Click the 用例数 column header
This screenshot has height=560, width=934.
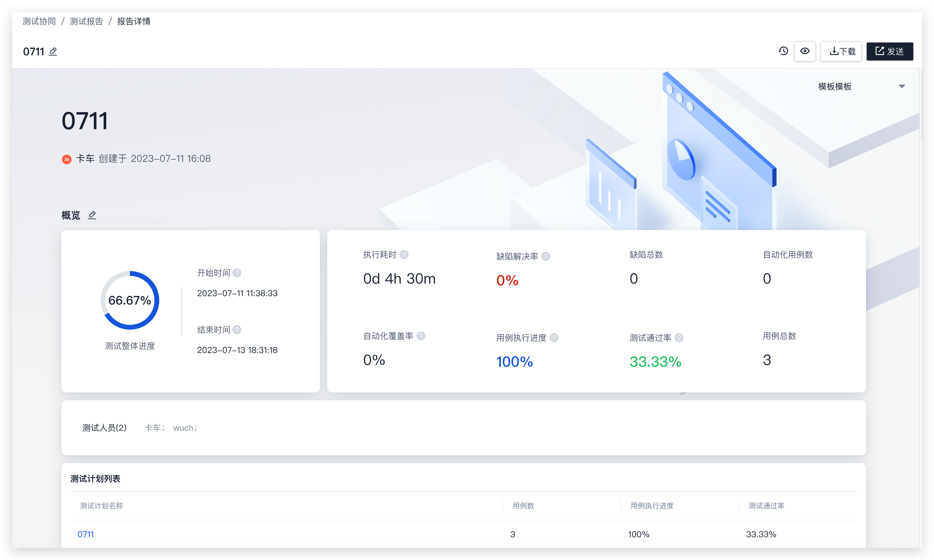[523, 506]
